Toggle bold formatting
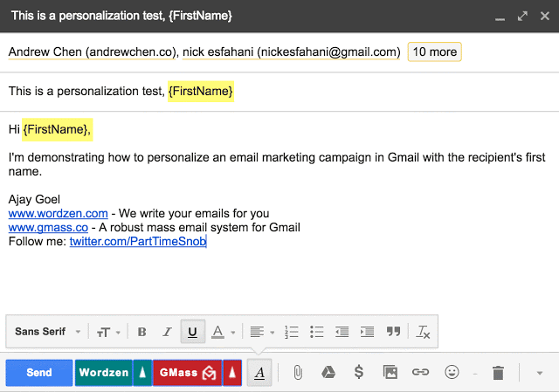The image size is (559, 392). tap(142, 332)
